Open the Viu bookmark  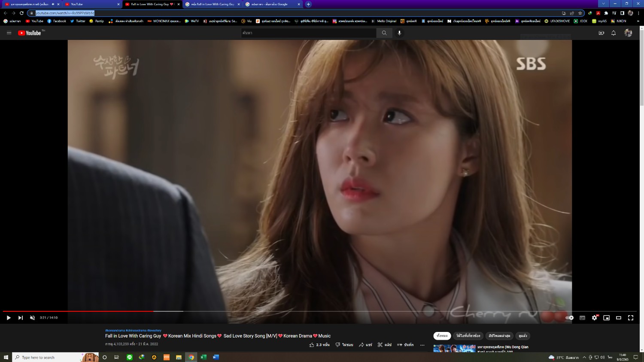pos(246,21)
